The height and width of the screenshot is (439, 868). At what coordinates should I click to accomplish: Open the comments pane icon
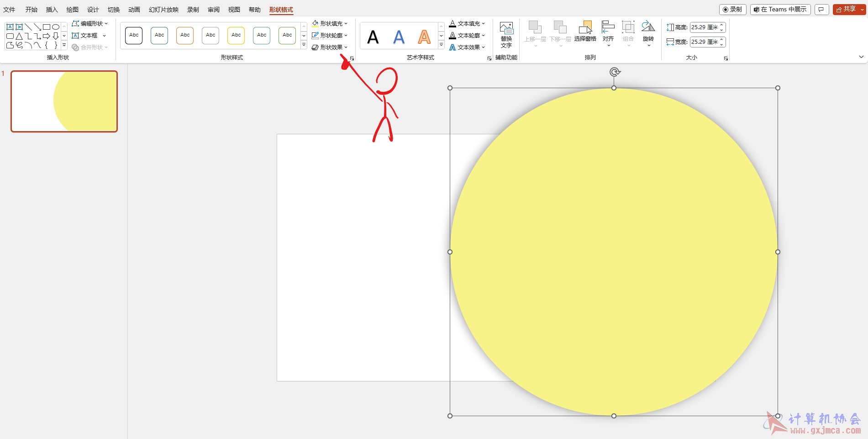click(x=821, y=10)
